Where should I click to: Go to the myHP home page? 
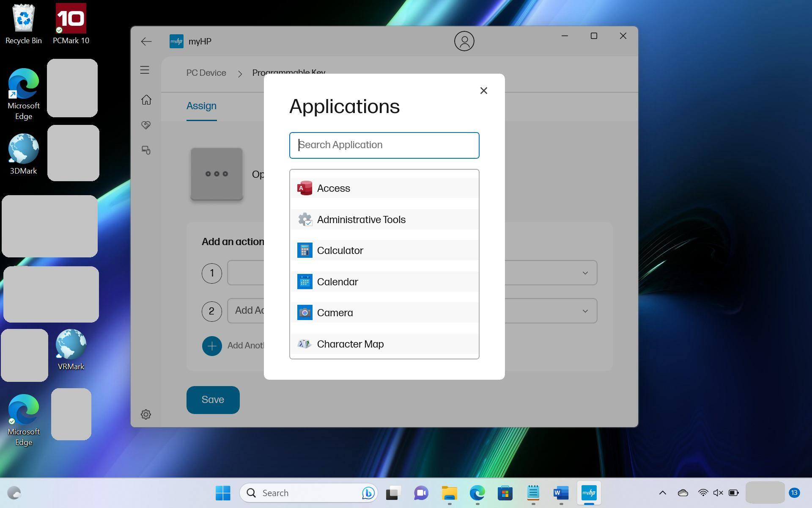click(x=146, y=100)
